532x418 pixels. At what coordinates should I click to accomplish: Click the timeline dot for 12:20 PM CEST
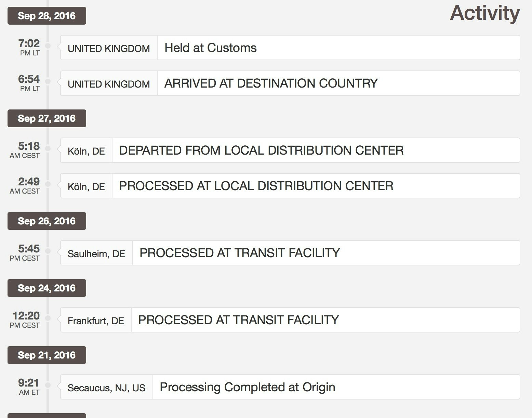coord(48,318)
